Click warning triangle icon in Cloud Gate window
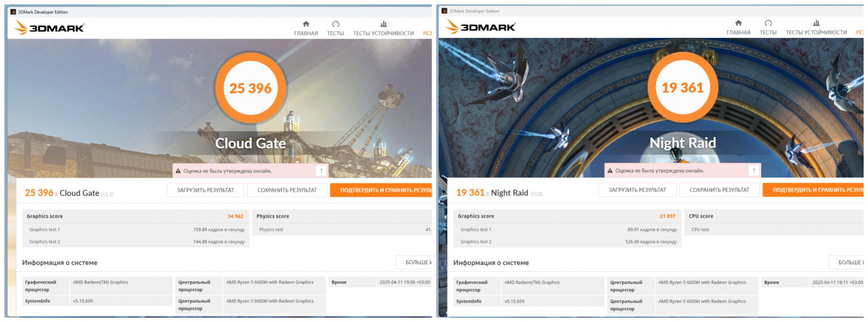Viewport: 868px width, 322px height. click(x=178, y=171)
